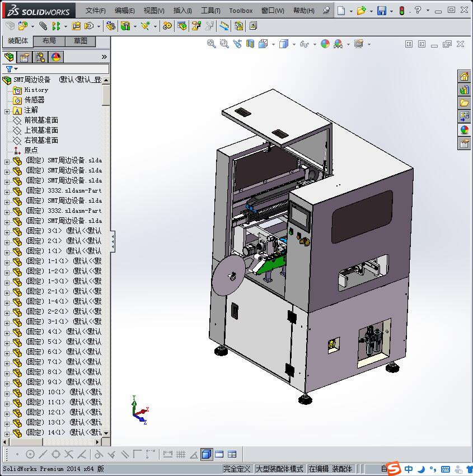Image resolution: width=473 pixels, height=476 pixels.
Task: Click the Sogou input method tray icon
Action: click(394, 469)
